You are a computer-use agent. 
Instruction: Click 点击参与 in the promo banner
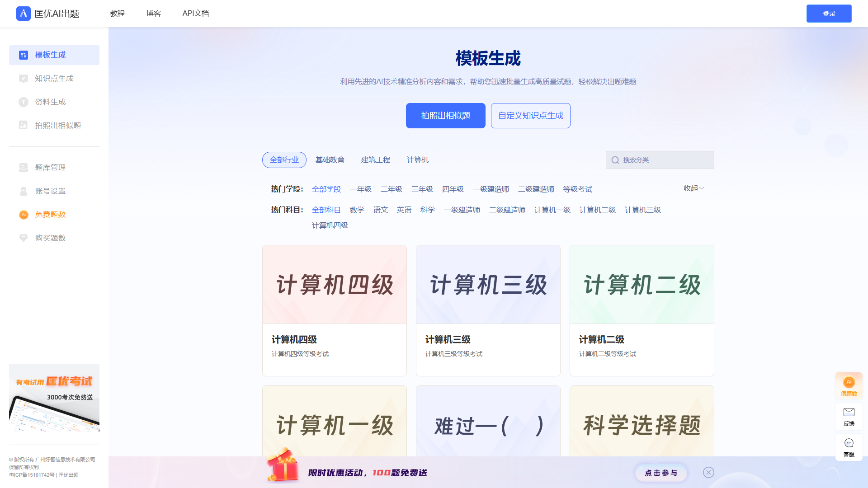pyautogui.click(x=661, y=473)
